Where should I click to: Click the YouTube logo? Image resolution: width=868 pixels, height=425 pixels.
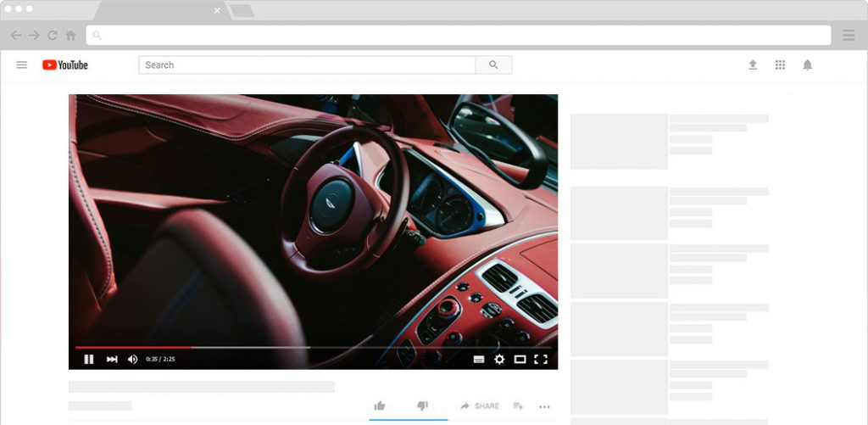coord(64,64)
